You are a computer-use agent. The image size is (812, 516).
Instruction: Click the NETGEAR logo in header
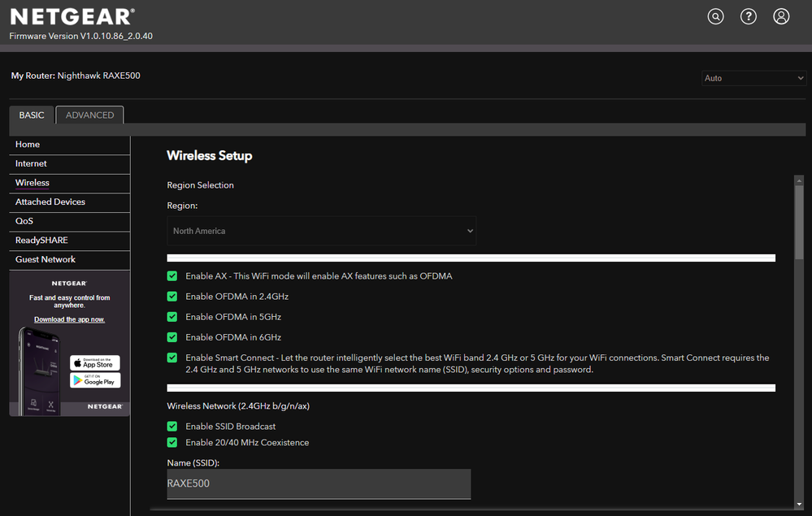pos(72,16)
